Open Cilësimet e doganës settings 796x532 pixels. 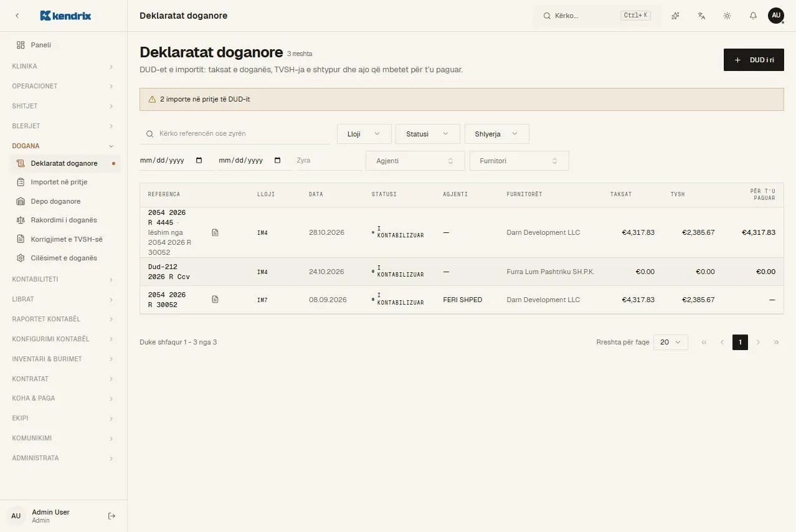pyautogui.click(x=64, y=258)
